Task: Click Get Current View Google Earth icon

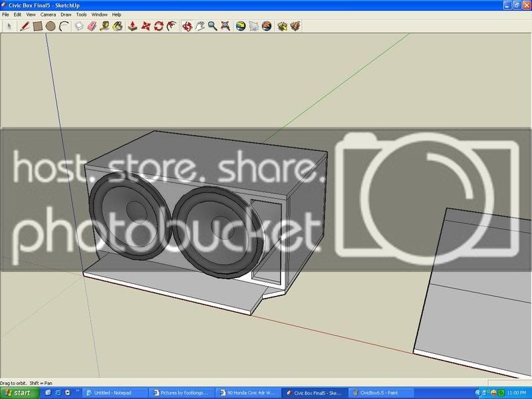Action: click(241, 26)
